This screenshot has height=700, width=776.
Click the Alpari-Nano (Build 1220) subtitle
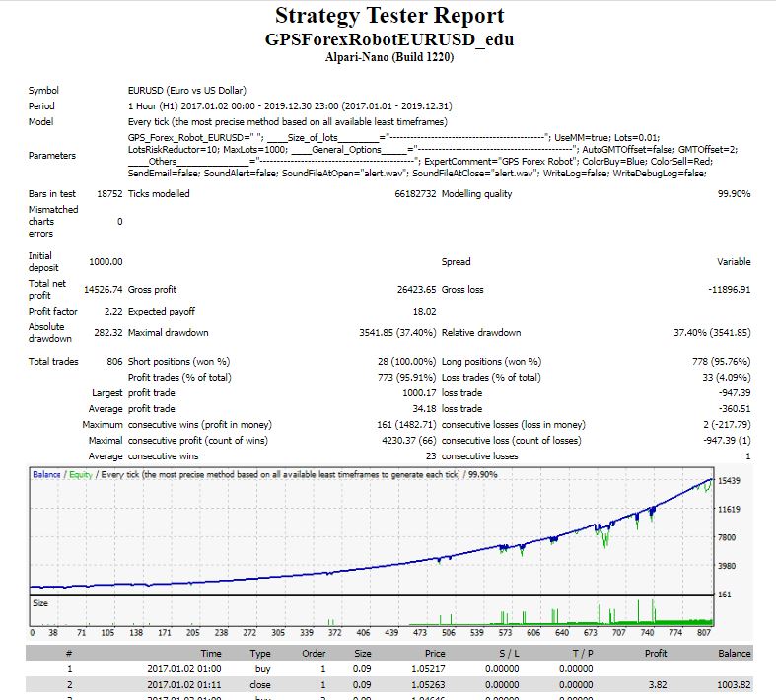pos(389,57)
